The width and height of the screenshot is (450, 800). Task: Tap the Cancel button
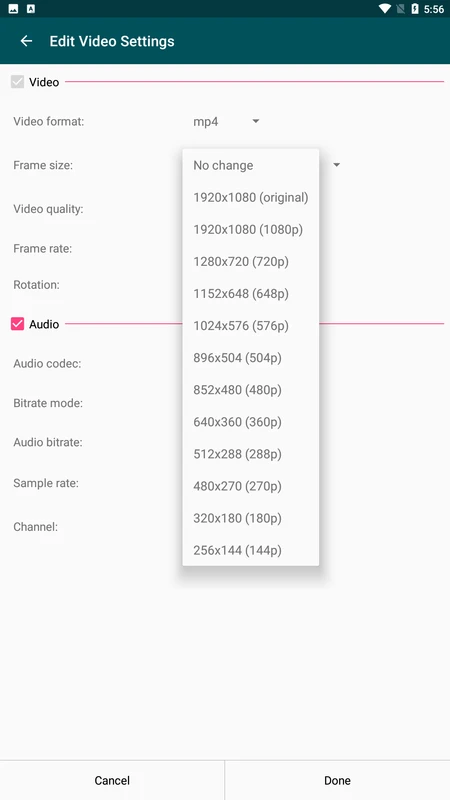[x=112, y=780]
